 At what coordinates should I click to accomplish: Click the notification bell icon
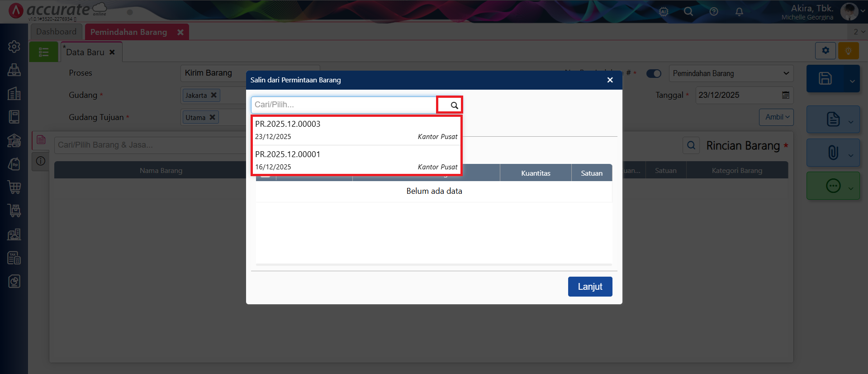pyautogui.click(x=739, y=12)
